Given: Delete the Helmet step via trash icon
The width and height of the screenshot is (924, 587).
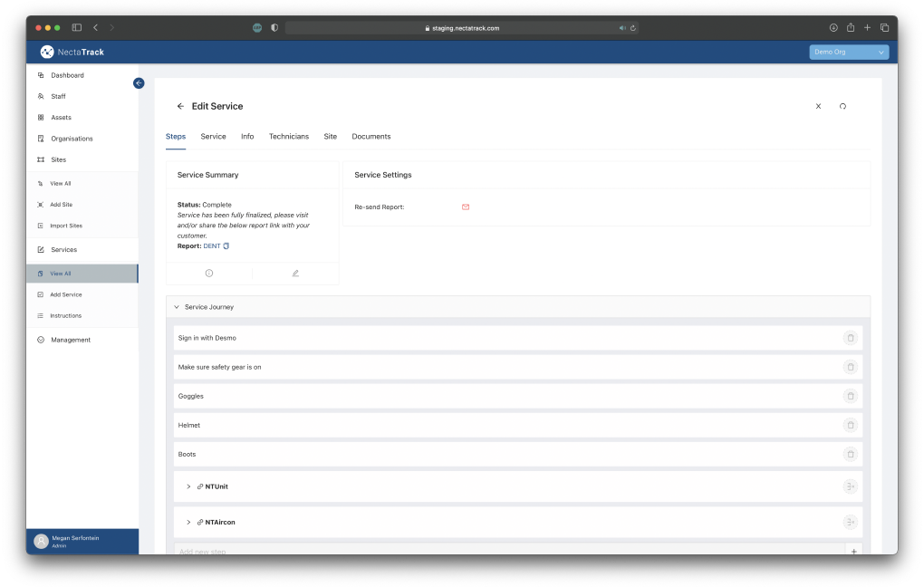Looking at the screenshot, I should [x=850, y=425].
